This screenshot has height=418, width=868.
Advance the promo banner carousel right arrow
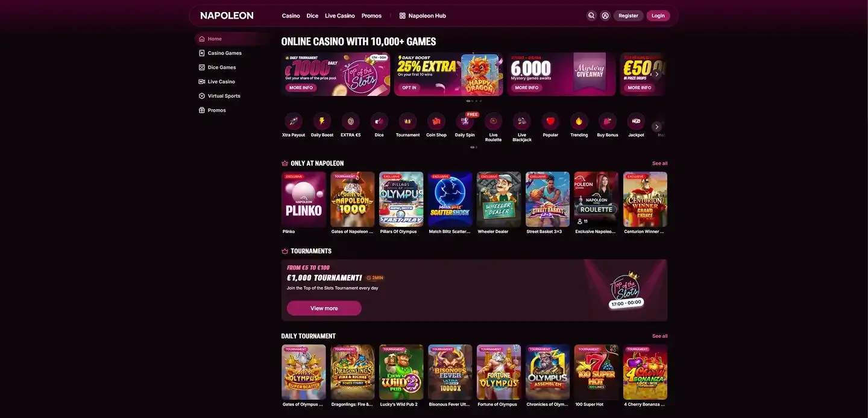657,74
